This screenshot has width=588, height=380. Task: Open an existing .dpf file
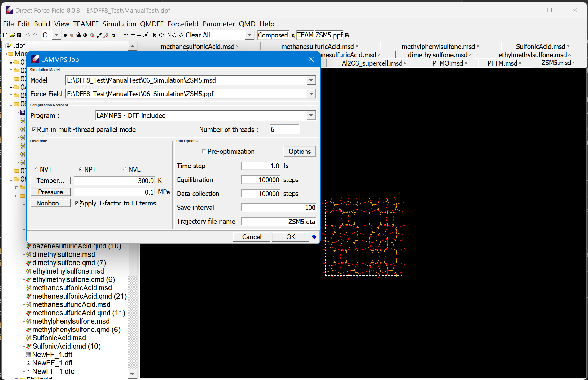[12, 35]
